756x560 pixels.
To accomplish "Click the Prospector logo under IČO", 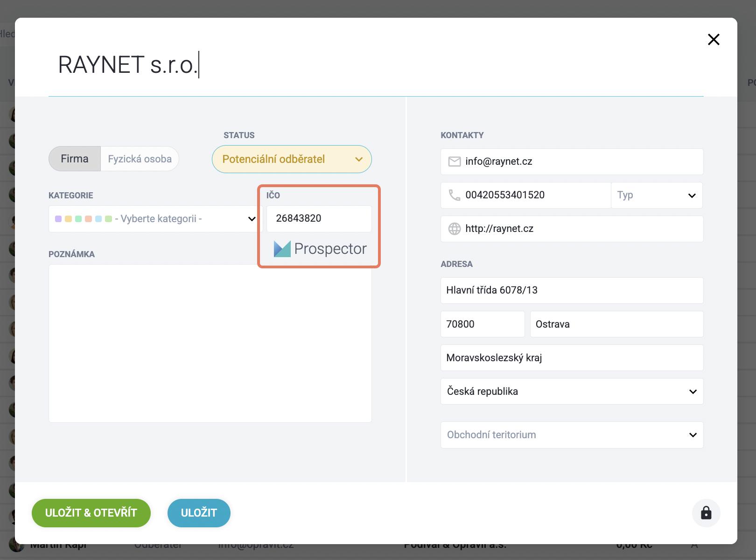I will point(320,249).
